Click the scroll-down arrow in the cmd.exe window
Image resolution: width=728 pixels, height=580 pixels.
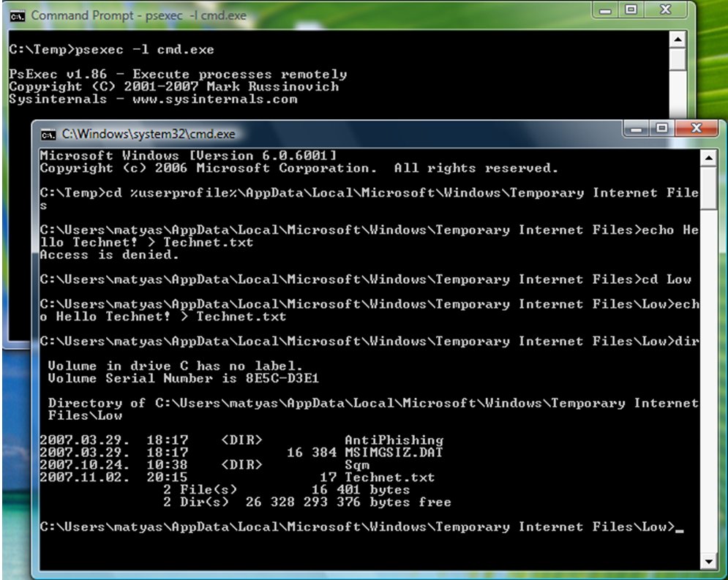click(x=708, y=562)
